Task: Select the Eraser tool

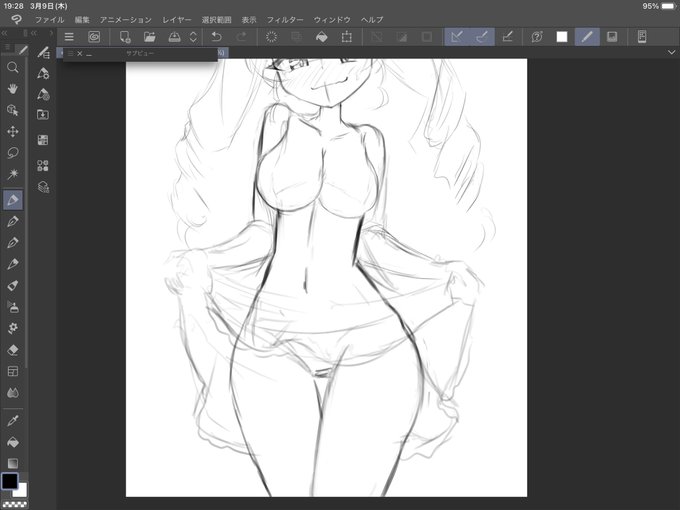Action: (x=13, y=350)
